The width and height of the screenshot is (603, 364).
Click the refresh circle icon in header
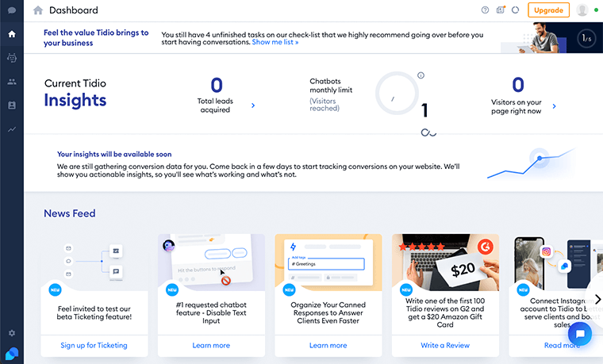(x=515, y=10)
